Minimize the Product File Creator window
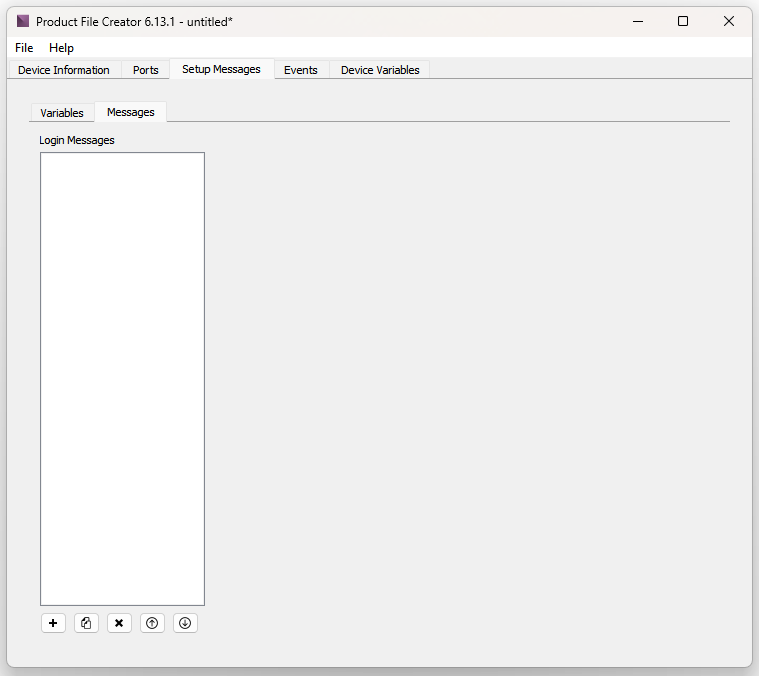Screen dimensions: 759x676 [637, 21]
